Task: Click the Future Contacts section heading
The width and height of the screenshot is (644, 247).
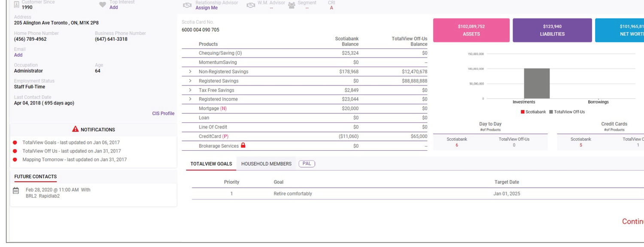Action: [x=35, y=177]
